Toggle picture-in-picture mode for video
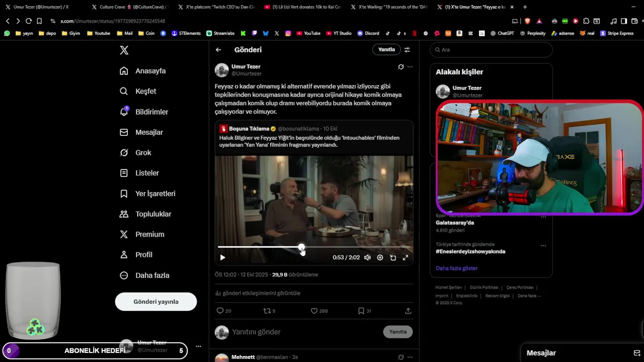The image size is (644, 362). pos(393,257)
